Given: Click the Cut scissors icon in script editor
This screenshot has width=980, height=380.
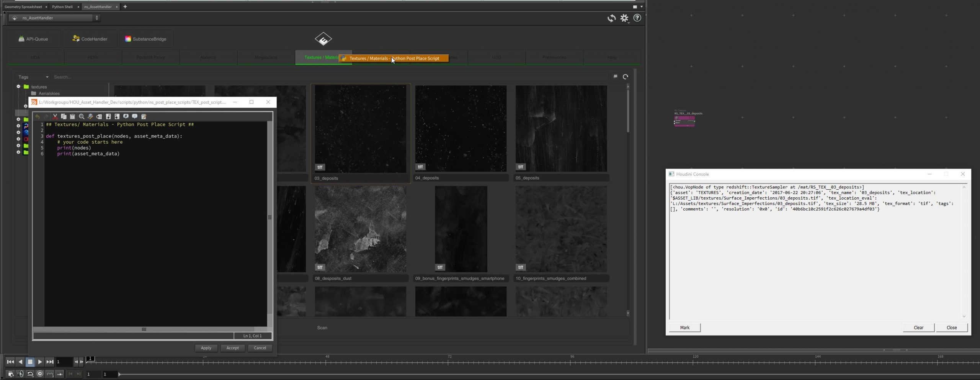Looking at the screenshot, I should pyautogui.click(x=55, y=116).
